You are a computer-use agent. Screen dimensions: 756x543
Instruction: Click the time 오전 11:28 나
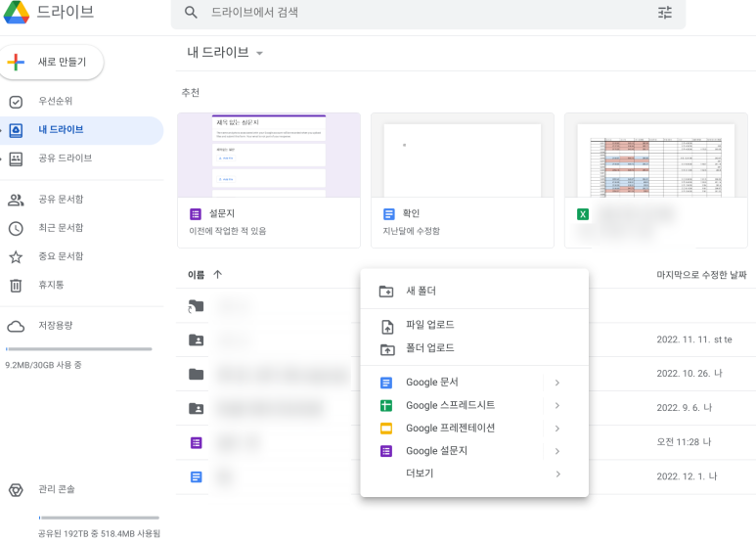684,442
